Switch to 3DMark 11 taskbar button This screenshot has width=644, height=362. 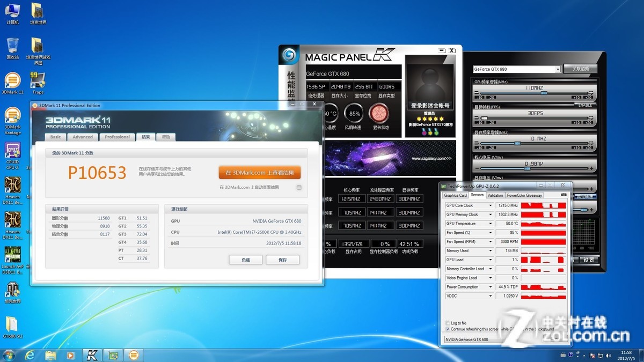coord(134,355)
